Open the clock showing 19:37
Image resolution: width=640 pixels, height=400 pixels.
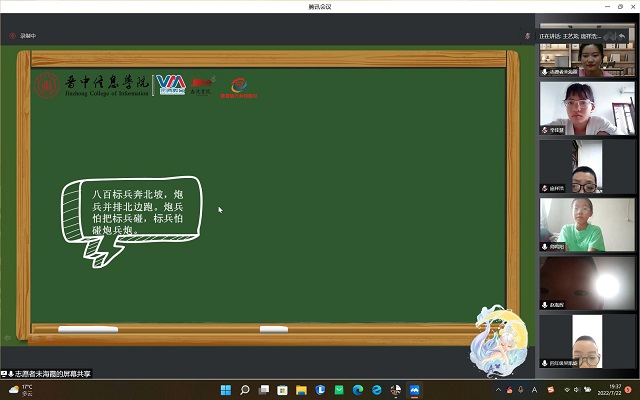610,390
